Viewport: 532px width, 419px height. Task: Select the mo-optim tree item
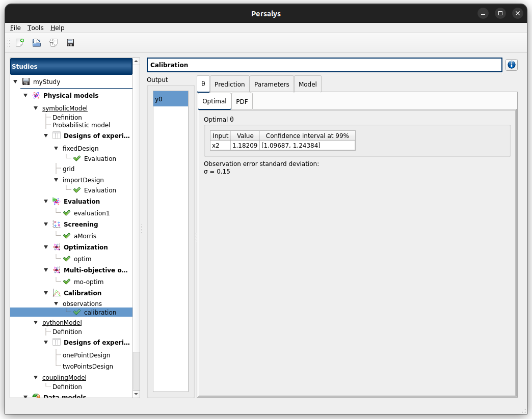coord(88,282)
